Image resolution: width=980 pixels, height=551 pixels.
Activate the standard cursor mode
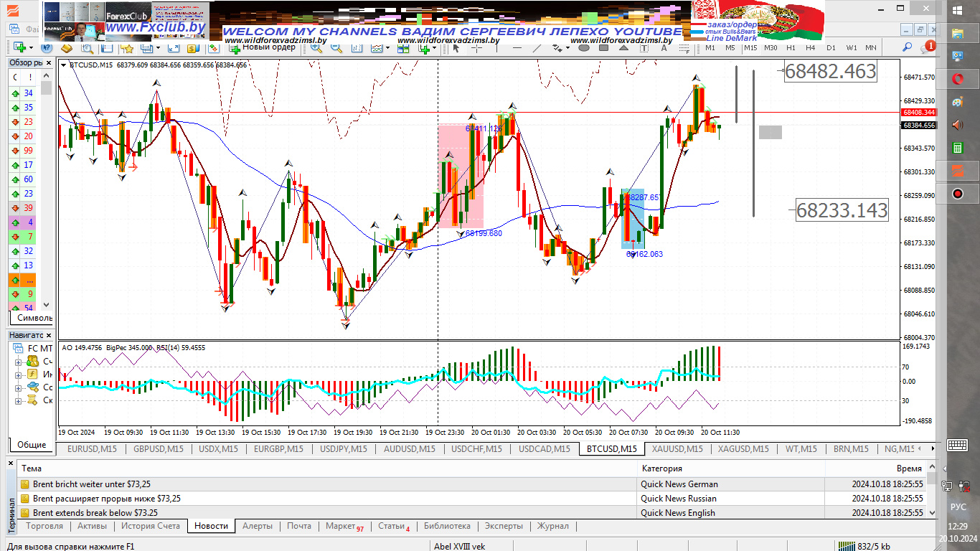pyautogui.click(x=456, y=47)
